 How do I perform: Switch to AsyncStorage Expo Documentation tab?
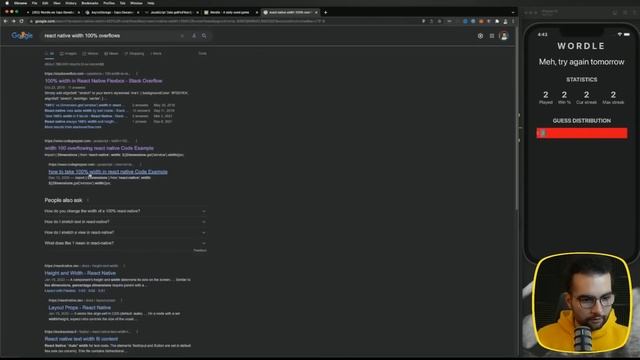coord(112,13)
